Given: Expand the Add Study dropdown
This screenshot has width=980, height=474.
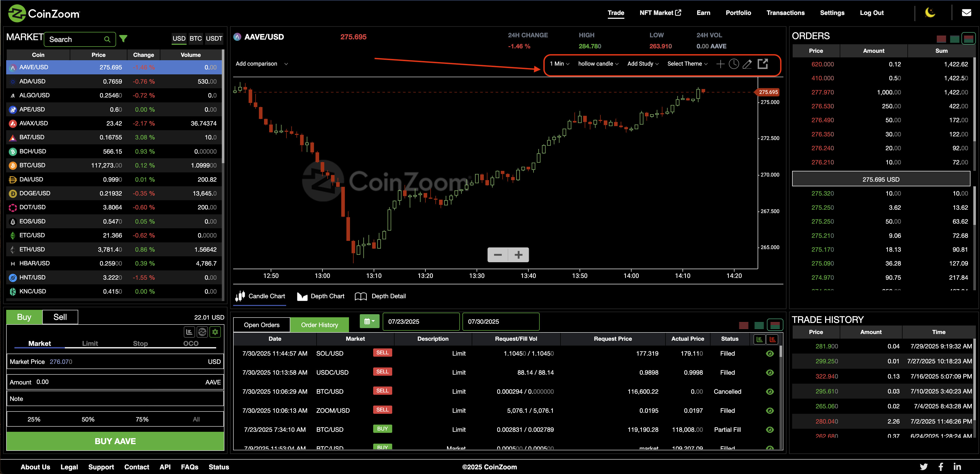Looking at the screenshot, I should click(643, 64).
